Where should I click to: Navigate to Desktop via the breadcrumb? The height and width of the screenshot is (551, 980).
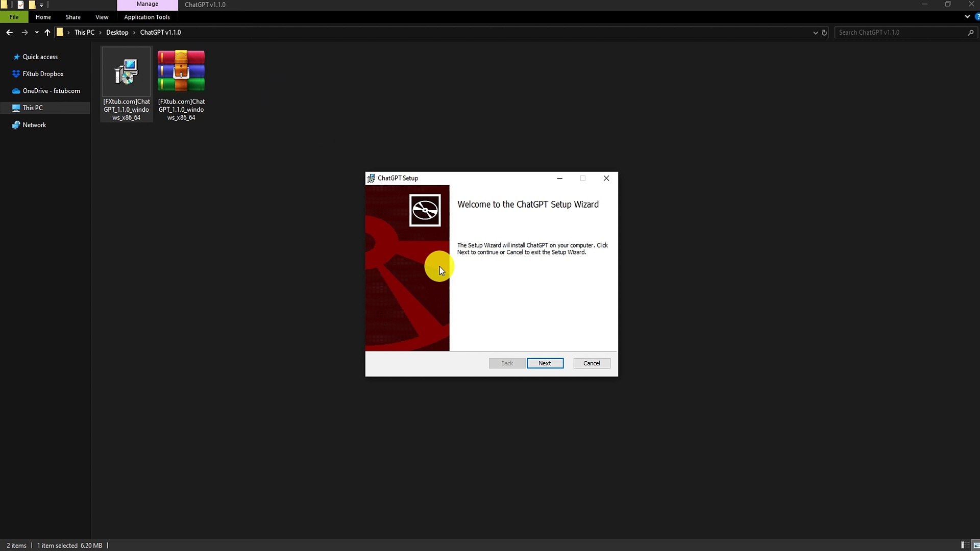click(116, 32)
